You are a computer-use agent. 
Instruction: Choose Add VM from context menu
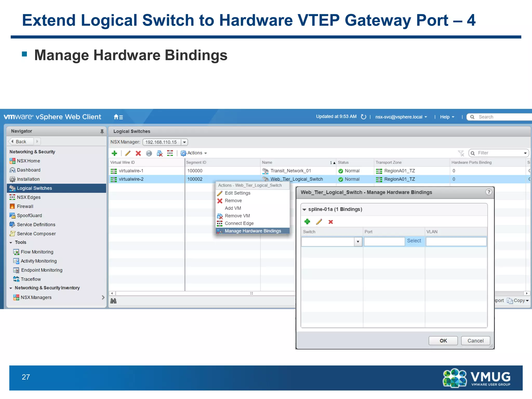(252, 208)
